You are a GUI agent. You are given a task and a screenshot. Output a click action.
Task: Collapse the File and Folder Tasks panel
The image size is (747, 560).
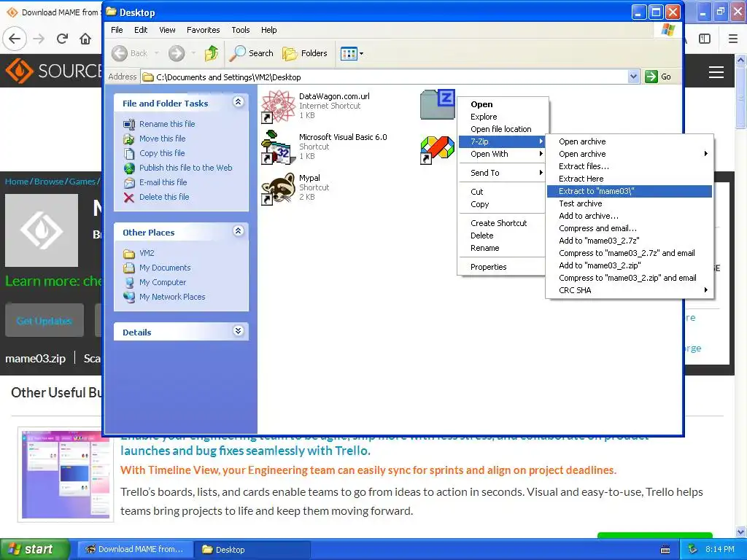pyautogui.click(x=239, y=102)
